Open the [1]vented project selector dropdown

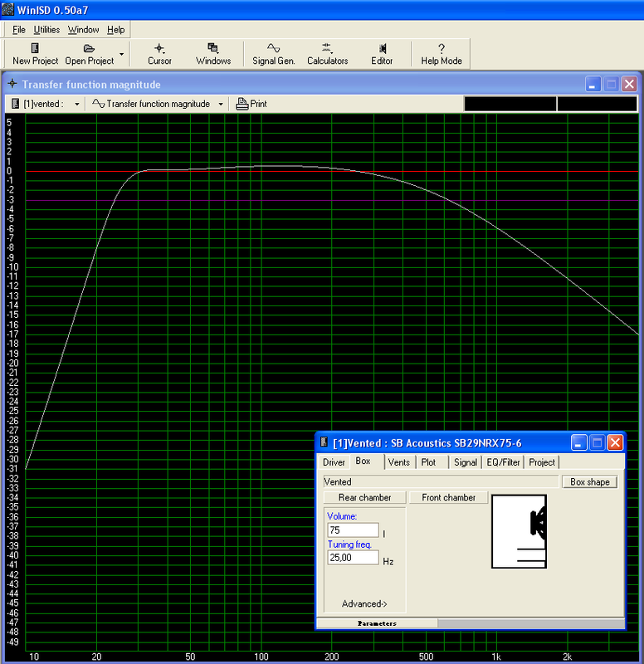click(77, 105)
